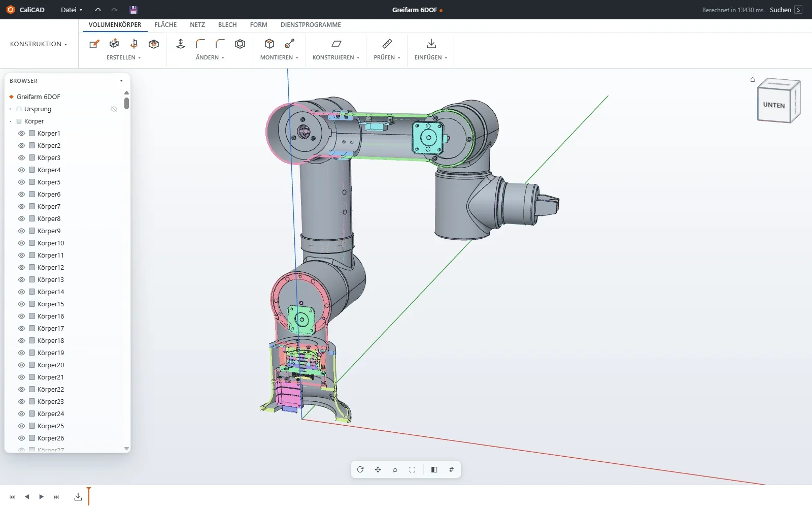Select the fillet tool icon

pos(200,44)
